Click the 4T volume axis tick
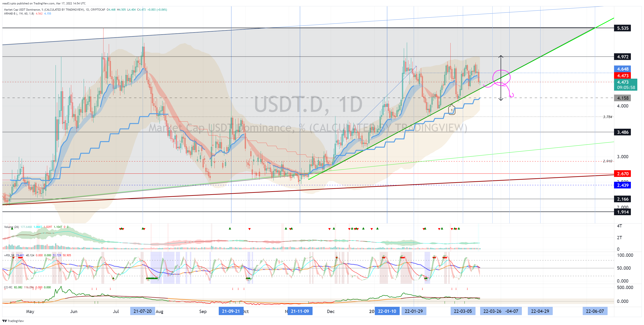644x325 pixels. 620,226
